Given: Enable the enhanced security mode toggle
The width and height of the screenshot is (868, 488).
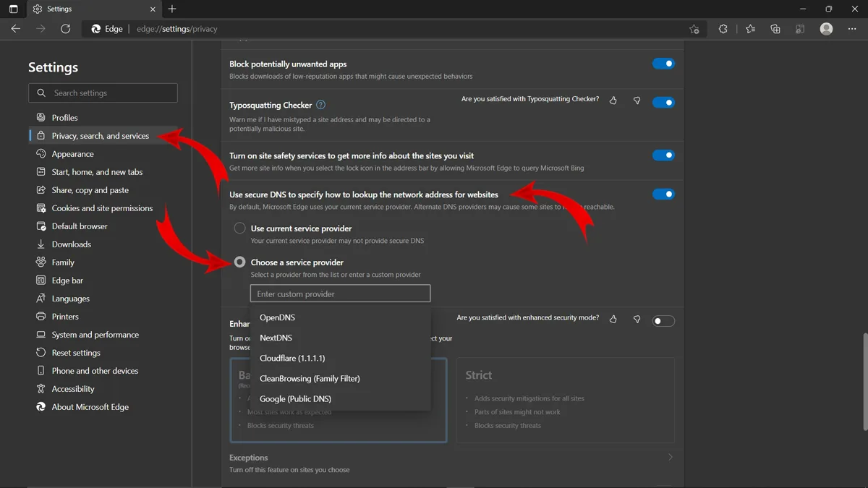Looking at the screenshot, I should click(663, 321).
